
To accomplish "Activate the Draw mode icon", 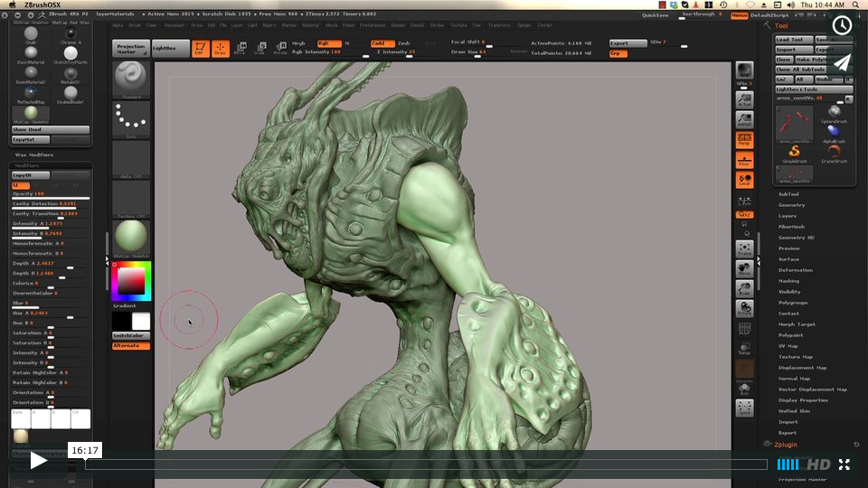I will click(221, 48).
